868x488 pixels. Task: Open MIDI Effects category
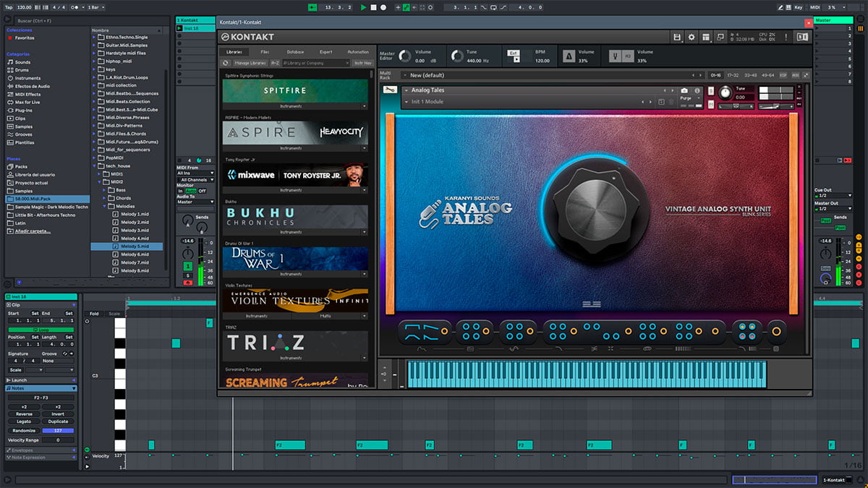[27, 94]
